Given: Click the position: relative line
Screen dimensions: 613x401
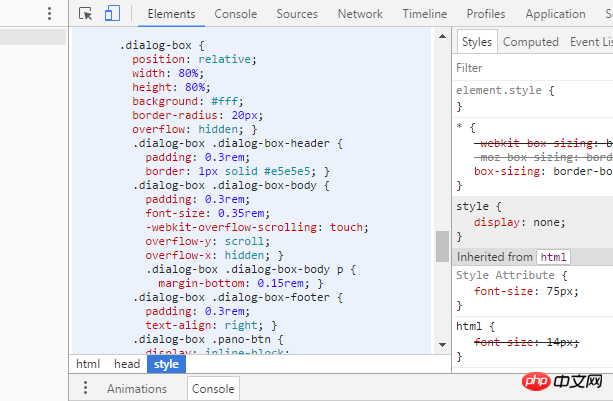Looking at the screenshot, I should (x=194, y=59).
